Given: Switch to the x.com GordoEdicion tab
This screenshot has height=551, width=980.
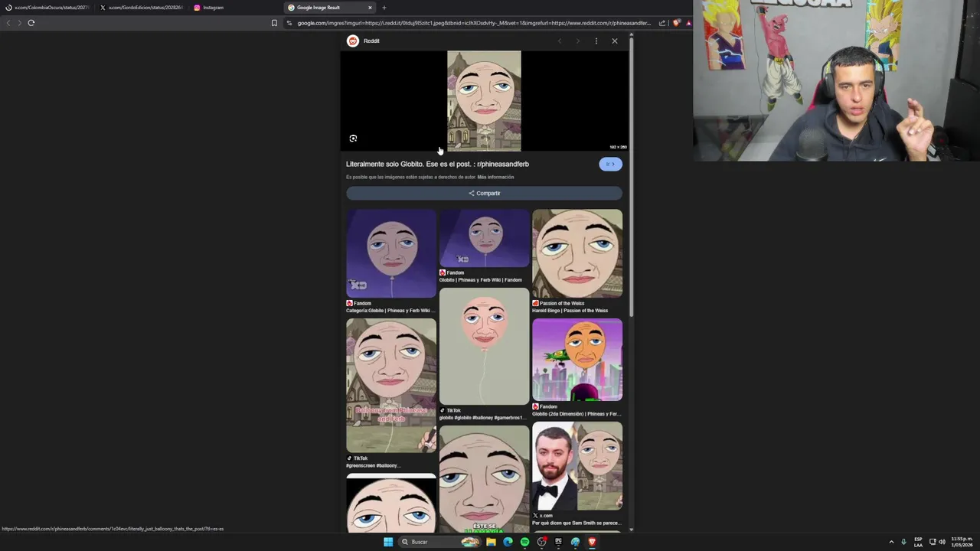Looking at the screenshot, I should [x=142, y=8].
